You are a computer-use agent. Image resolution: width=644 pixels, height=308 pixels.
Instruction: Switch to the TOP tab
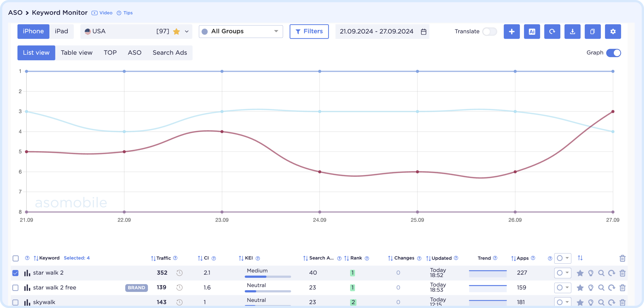(x=110, y=53)
